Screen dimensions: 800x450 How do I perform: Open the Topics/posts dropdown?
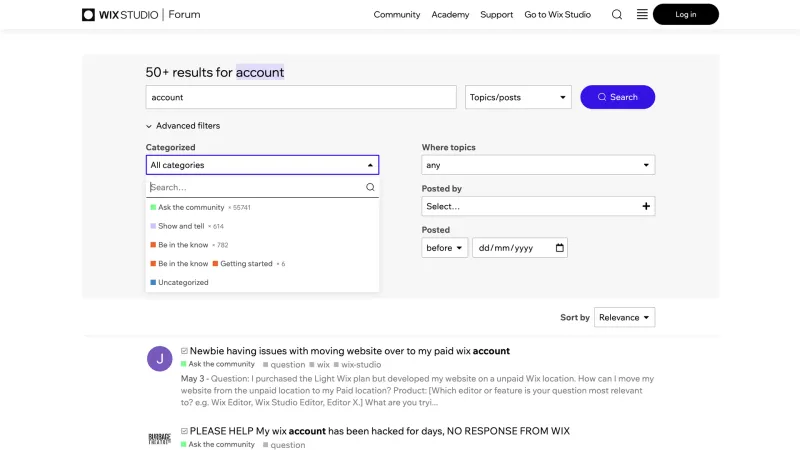(x=518, y=97)
